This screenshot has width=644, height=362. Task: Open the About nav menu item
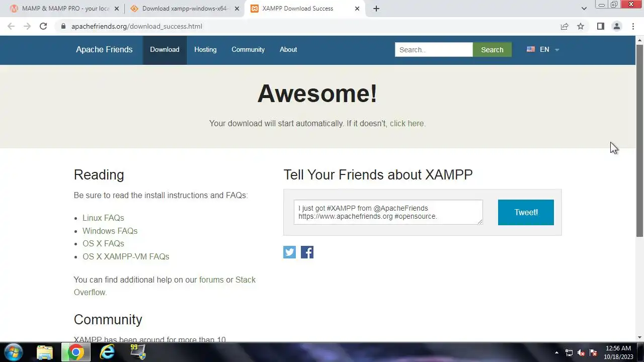[x=288, y=50]
